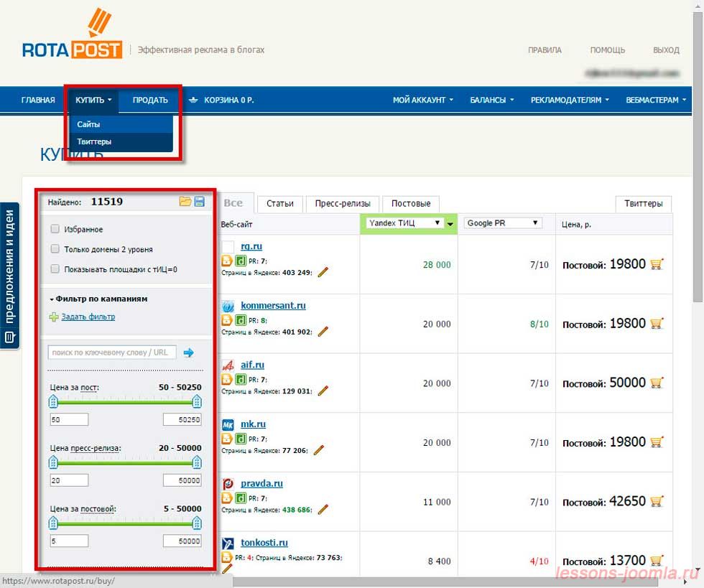Click the orange B icon under kommersant.ru

click(x=227, y=320)
